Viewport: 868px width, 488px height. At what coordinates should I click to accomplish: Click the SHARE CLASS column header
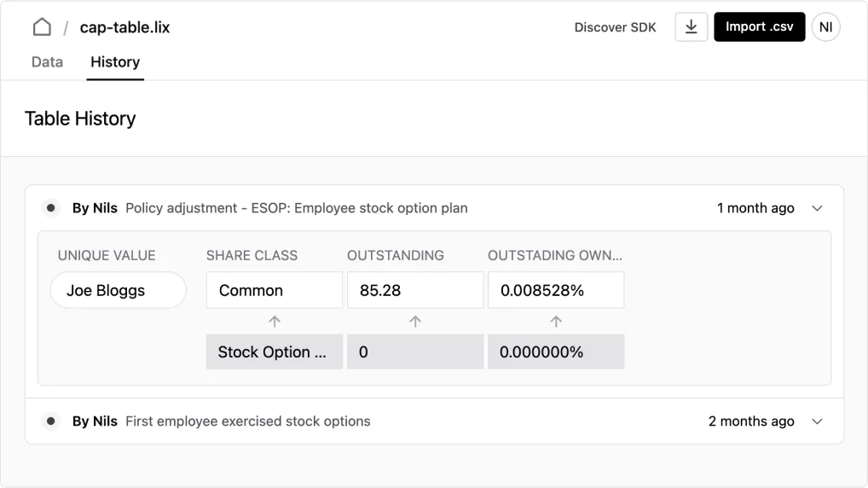252,255
